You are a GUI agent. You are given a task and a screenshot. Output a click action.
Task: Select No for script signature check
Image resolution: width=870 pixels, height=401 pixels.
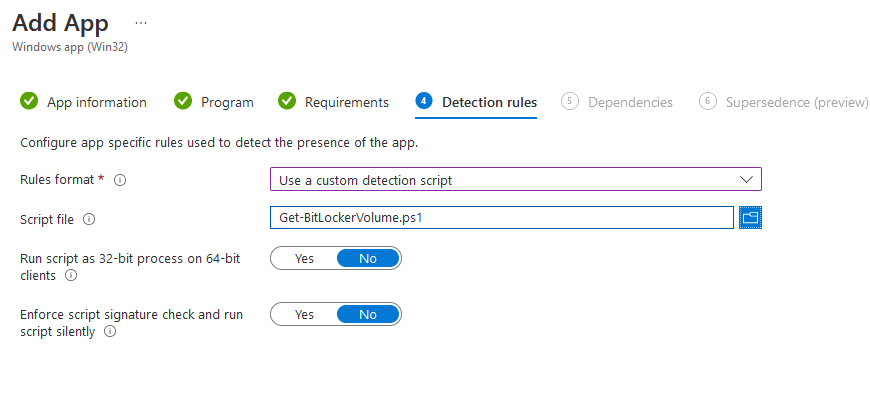(x=368, y=314)
